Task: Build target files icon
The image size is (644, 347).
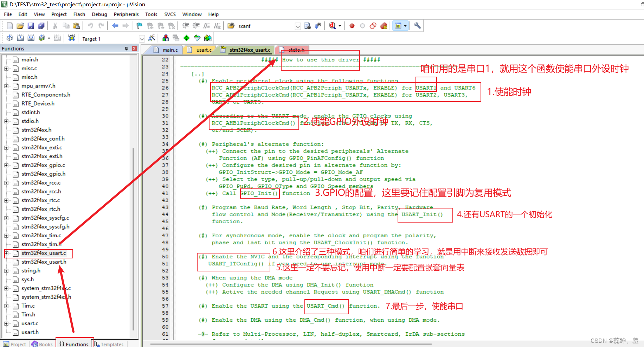Action: point(20,38)
